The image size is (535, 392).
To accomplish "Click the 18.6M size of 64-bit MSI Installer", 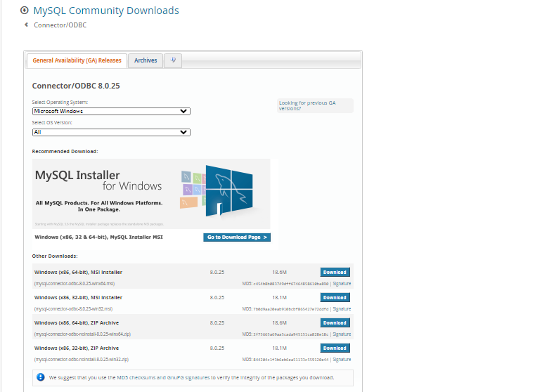I will [279, 273].
